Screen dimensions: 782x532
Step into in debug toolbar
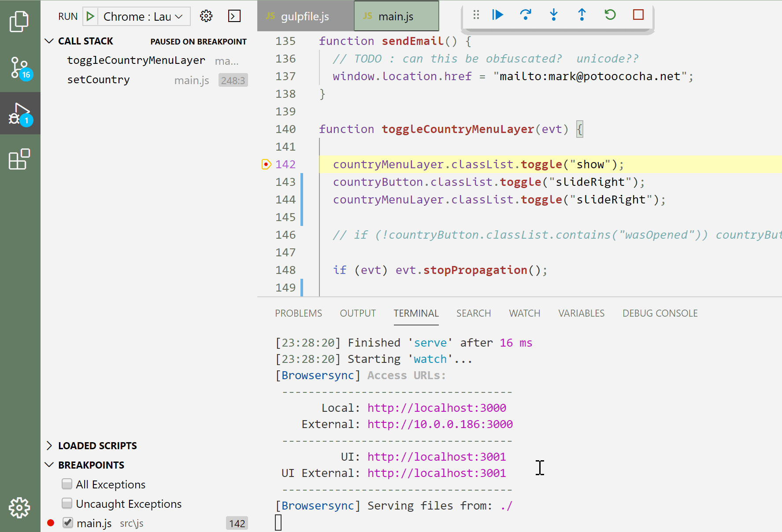pos(554,15)
